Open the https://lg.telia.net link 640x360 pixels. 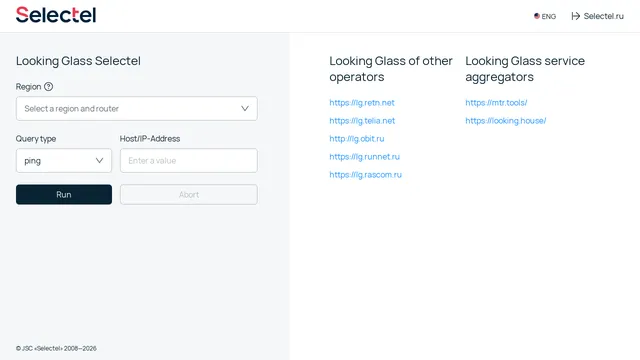[362, 121]
